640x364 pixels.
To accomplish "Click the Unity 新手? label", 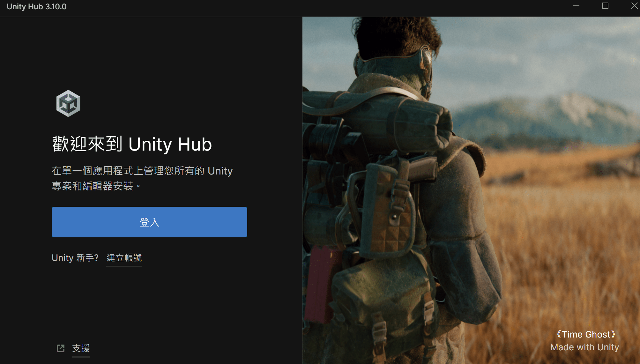I will (x=75, y=258).
